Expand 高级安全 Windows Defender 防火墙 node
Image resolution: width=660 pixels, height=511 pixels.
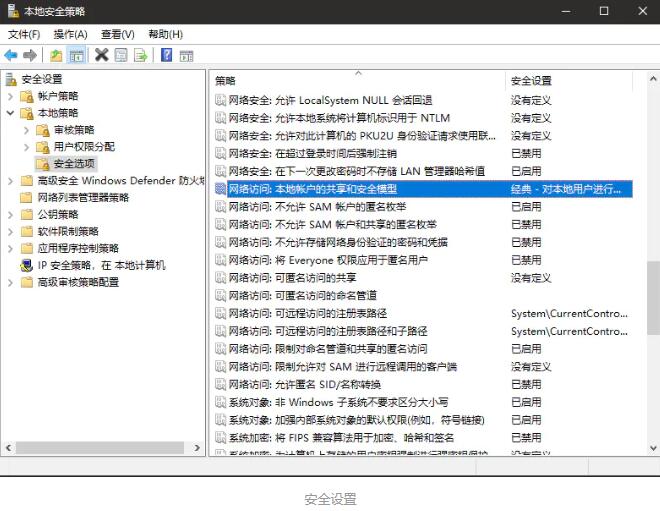[11, 181]
